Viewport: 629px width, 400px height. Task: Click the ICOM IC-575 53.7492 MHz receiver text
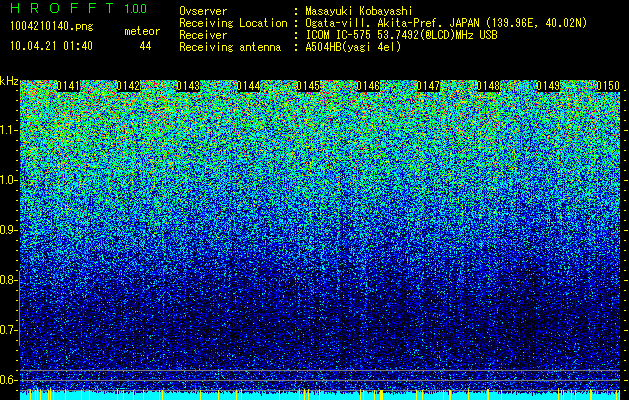401,35
